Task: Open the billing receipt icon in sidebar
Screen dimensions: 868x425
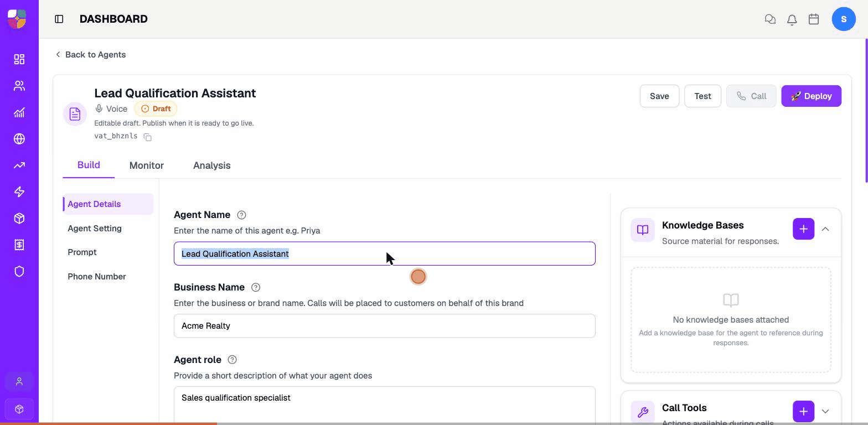Action: point(19,245)
